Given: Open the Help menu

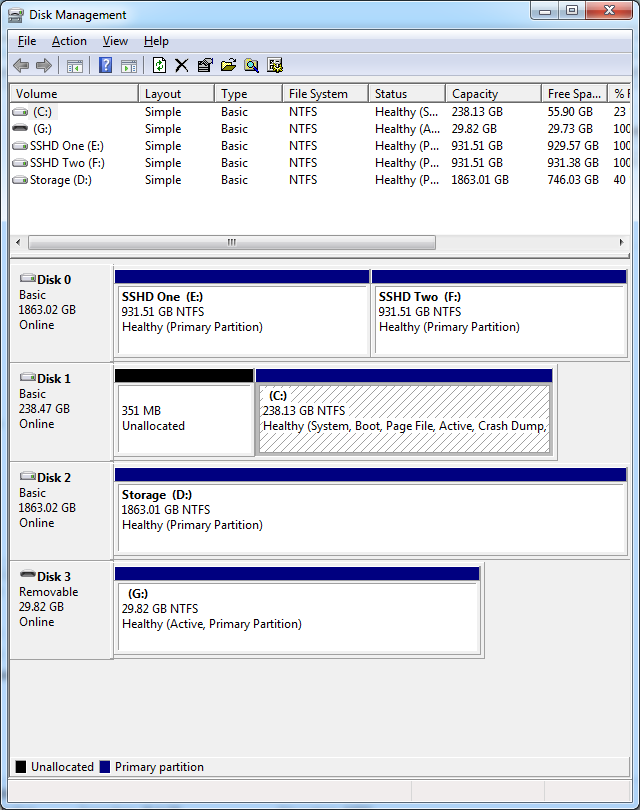Looking at the screenshot, I should (156, 41).
